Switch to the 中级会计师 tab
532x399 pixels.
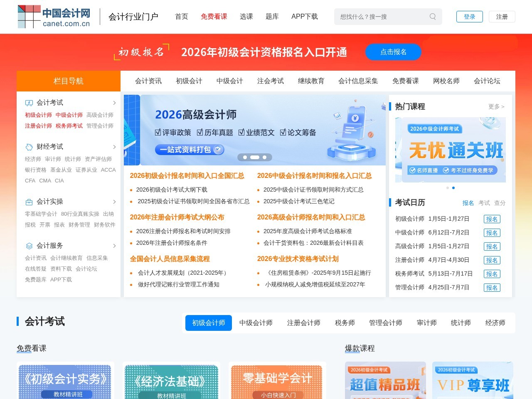point(255,323)
